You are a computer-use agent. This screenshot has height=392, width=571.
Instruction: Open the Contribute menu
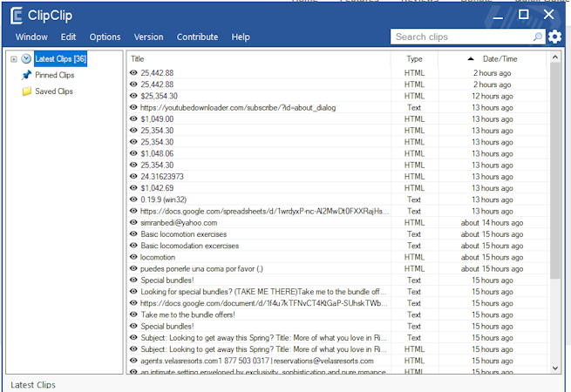197,37
